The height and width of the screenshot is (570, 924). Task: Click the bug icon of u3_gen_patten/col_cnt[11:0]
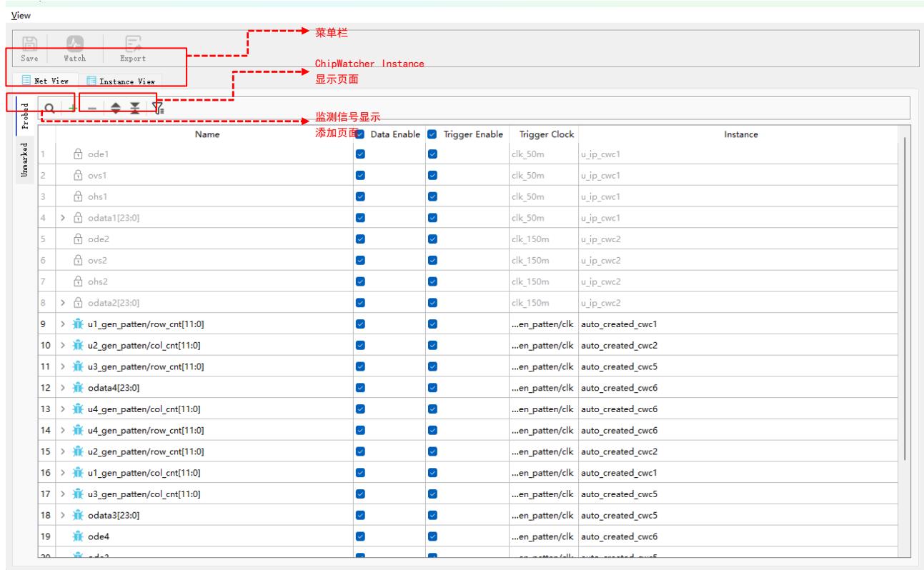pos(79,494)
